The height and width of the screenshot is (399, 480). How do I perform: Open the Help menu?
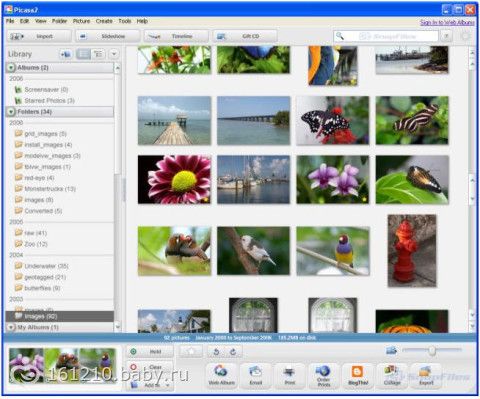point(142,21)
